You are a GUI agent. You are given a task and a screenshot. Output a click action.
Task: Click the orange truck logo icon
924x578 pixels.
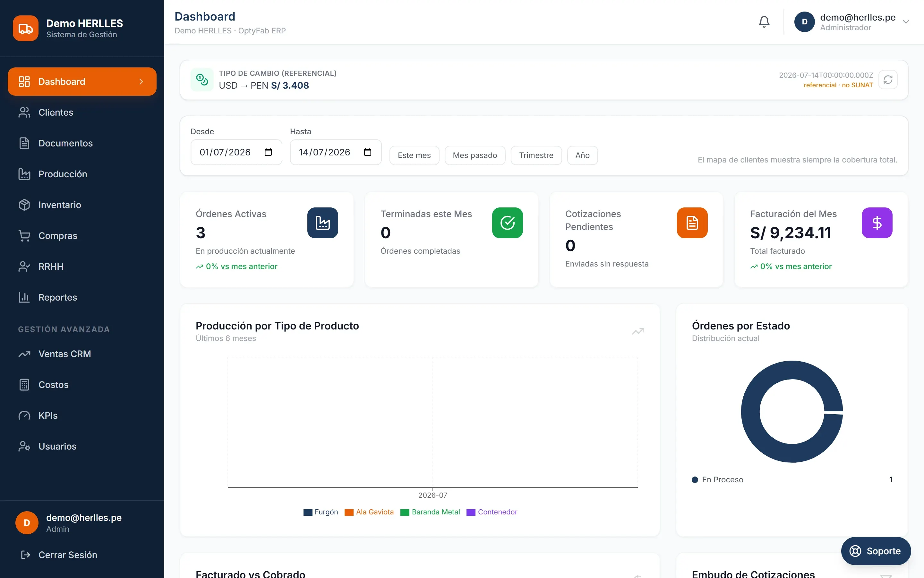tap(26, 28)
